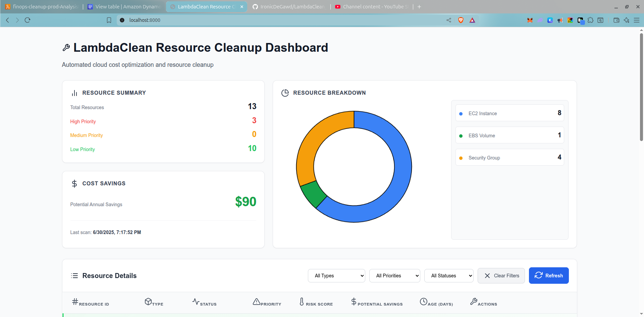Image resolution: width=644 pixels, height=317 pixels.
Task: Click the dollar icon beside Cost Savings
Action: click(x=74, y=184)
